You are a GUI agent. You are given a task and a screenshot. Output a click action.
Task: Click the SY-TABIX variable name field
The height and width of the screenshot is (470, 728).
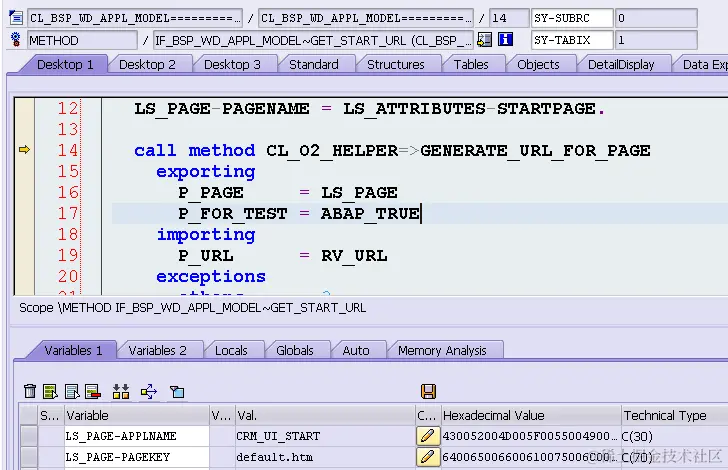coord(572,40)
